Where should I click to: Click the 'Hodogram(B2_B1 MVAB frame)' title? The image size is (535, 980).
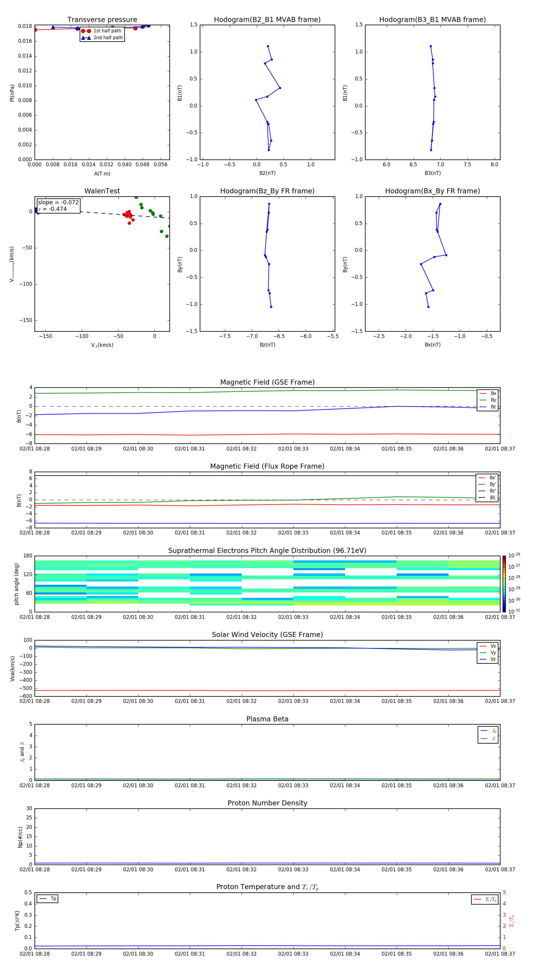click(x=267, y=19)
